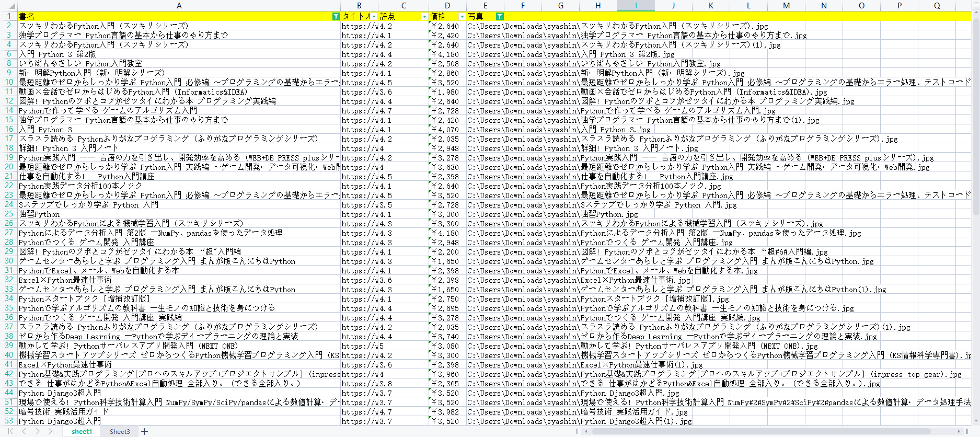Select price cell ¥2,508
Screen dimensions: 980x437
click(x=447, y=63)
